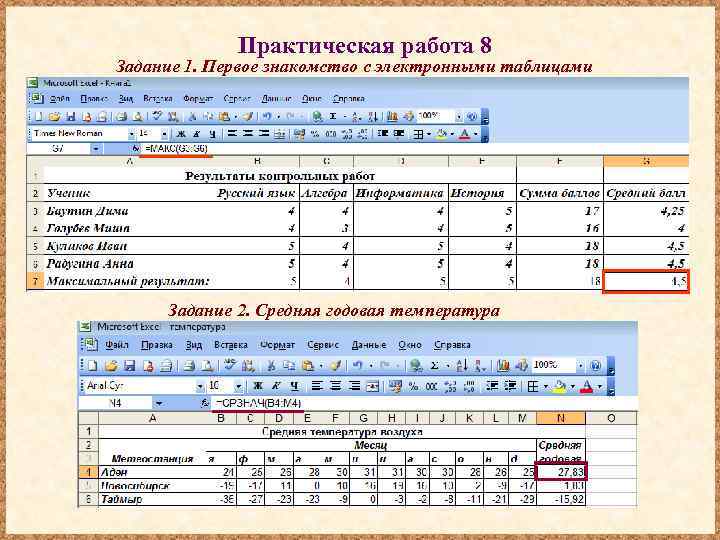Toggle Italic К in Книга2 window
Image resolution: width=720 pixels, height=540 pixels.
(197, 134)
